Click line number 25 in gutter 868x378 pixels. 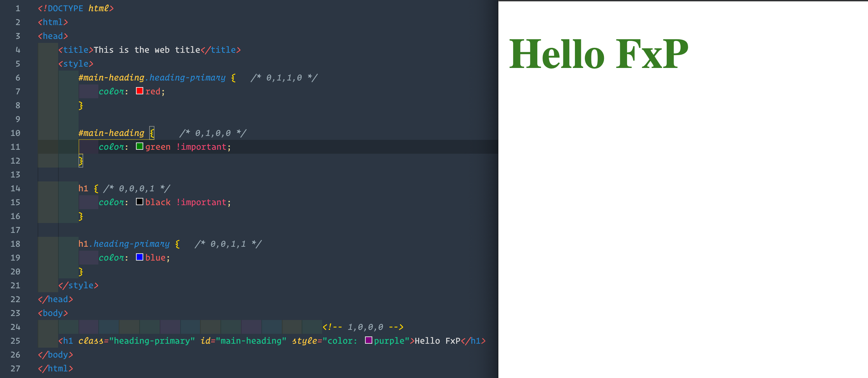(15, 341)
